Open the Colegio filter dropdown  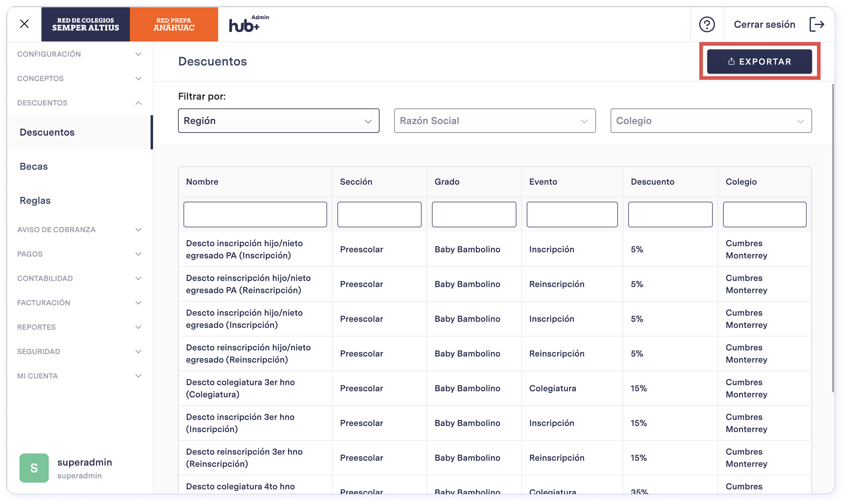point(711,121)
